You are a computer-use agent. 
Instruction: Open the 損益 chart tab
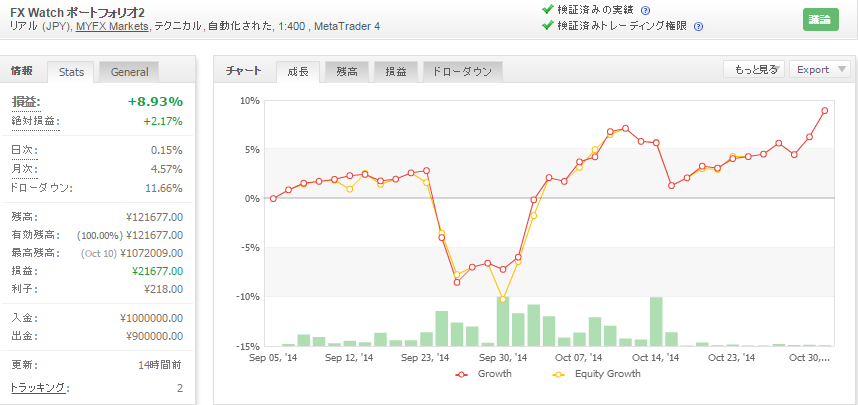pos(396,72)
